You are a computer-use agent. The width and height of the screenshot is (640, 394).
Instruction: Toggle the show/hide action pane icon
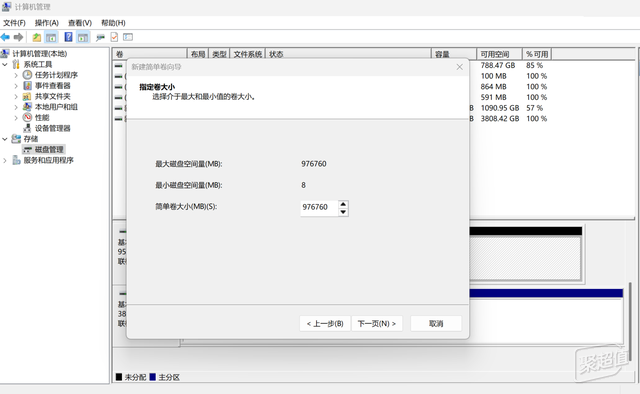click(83, 38)
